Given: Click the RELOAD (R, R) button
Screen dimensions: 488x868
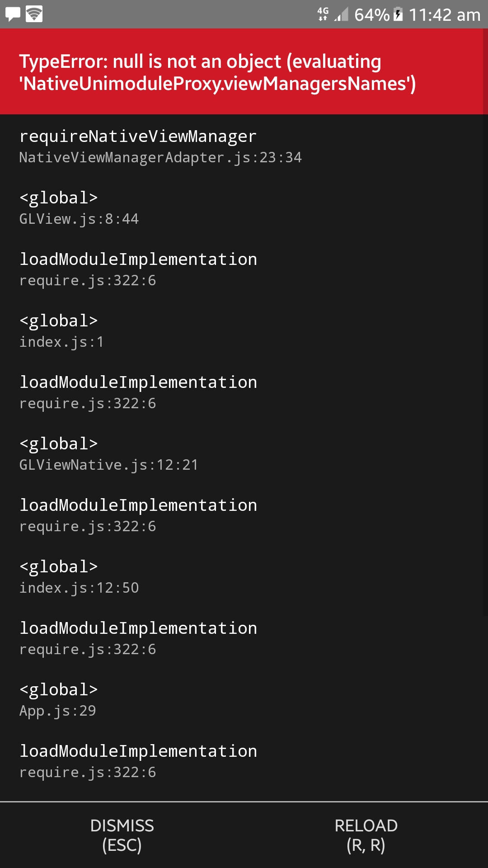Looking at the screenshot, I should tap(366, 836).
